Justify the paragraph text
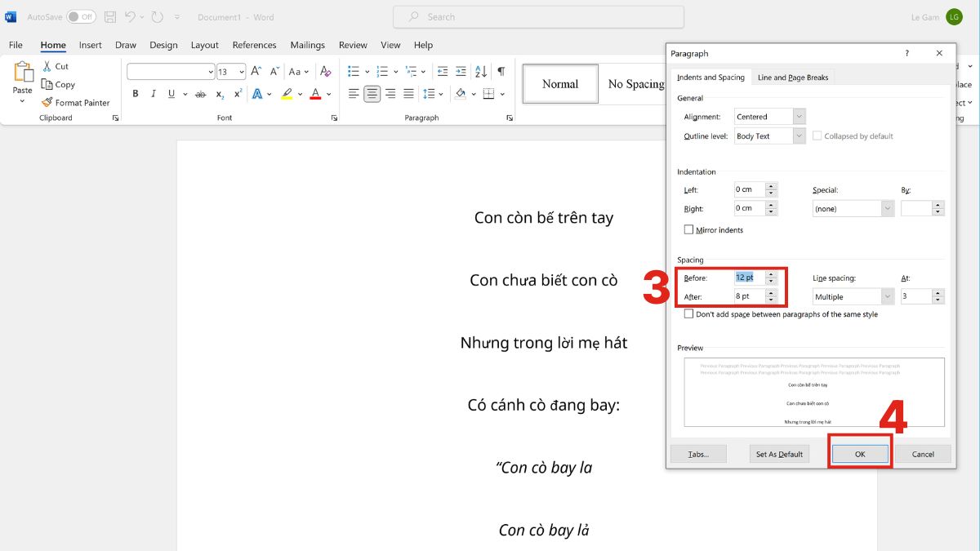The image size is (980, 551). pyautogui.click(x=409, y=94)
